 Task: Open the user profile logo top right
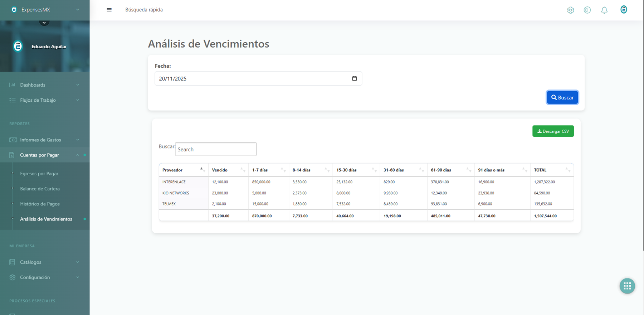tap(624, 10)
